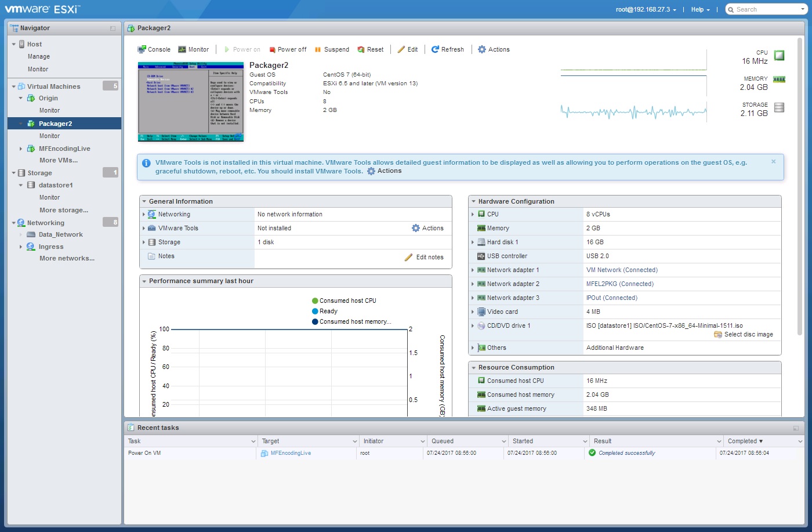Viewport: 812px width, 532px height.
Task: Sort tasks by Completed column
Action: 745,441
